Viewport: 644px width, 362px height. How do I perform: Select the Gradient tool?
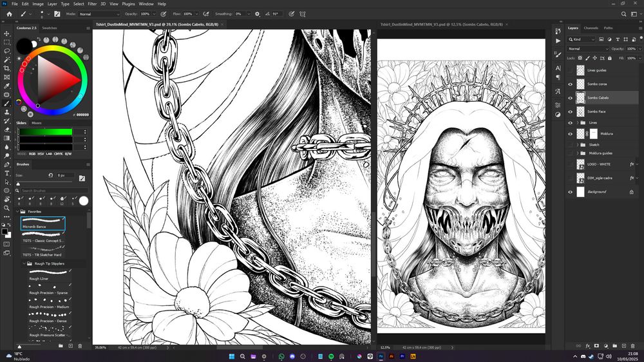tap(6, 138)
